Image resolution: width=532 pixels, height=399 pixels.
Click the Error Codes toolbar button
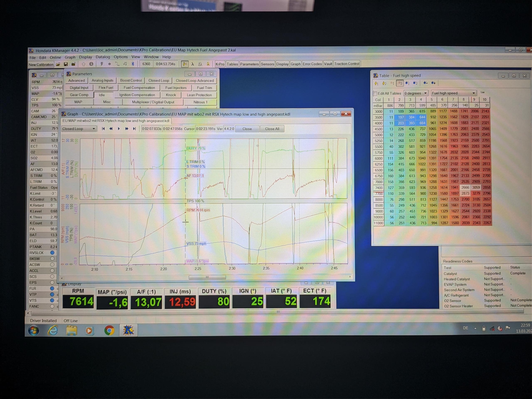[x=312, y=64]
